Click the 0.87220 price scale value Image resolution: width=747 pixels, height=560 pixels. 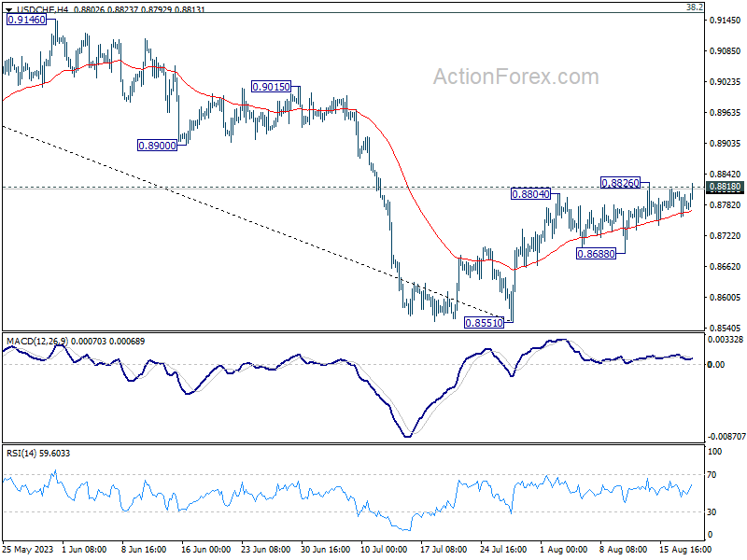(725, 236)
